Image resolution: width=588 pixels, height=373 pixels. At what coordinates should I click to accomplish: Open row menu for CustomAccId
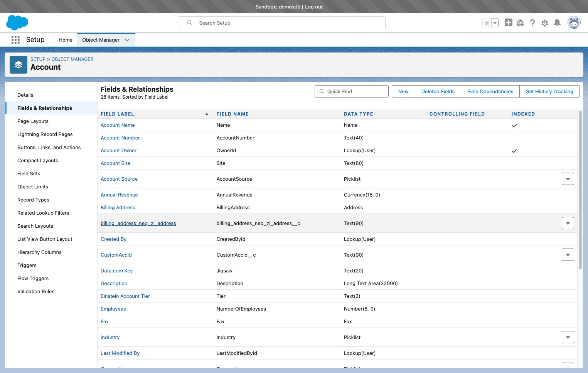(x=568, y=255)
